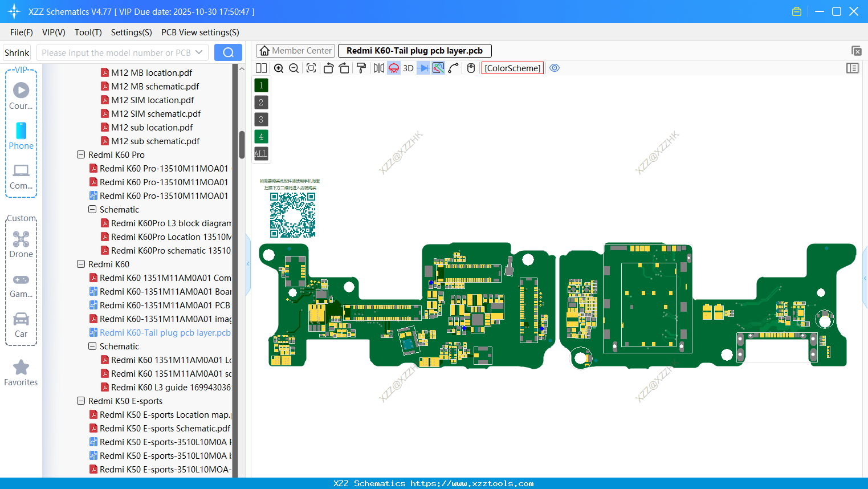
Task: Click the rotate left toolbar icon
Action: coord(328,68)
